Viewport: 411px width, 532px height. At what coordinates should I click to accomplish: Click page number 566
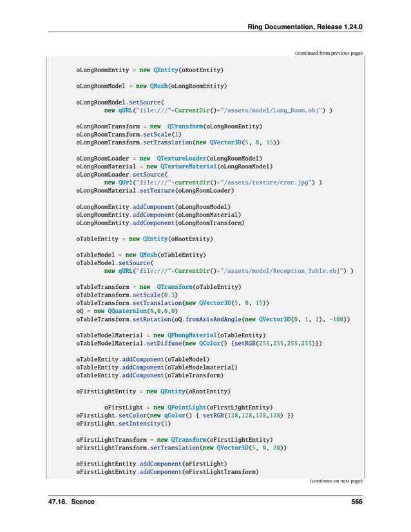pos(356,502)
